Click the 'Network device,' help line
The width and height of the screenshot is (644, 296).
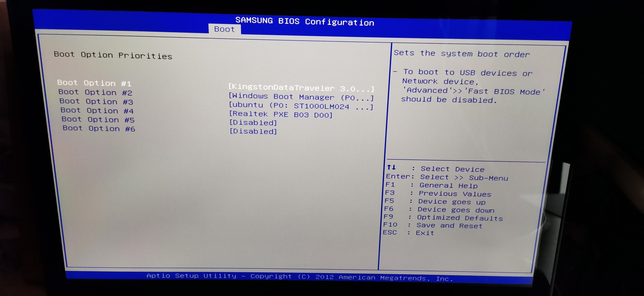tap(440, 81)
